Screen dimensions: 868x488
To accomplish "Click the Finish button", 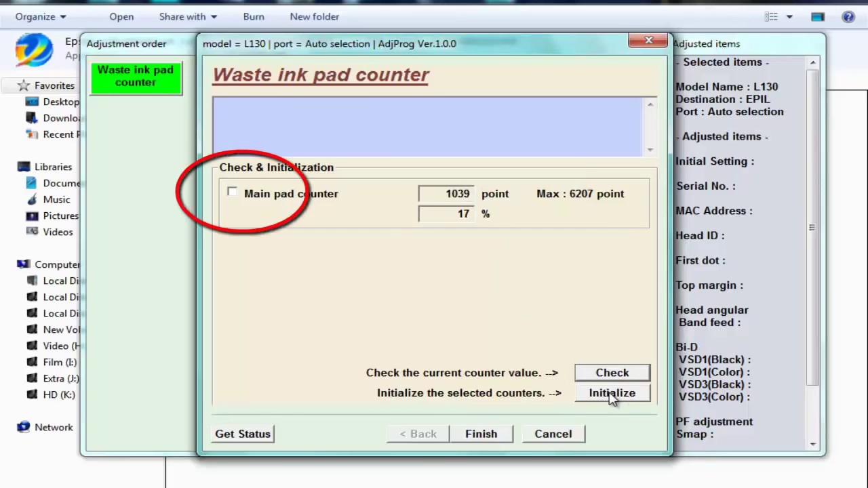I will pos(481,434).
